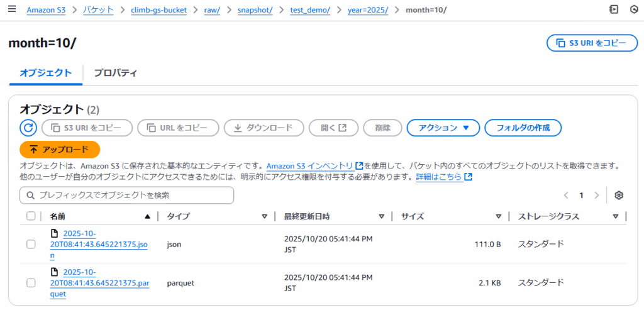This screenshot has height=310, width=644.
Task: Switch to the プロパティ tab
Action: tap(115, 73)
